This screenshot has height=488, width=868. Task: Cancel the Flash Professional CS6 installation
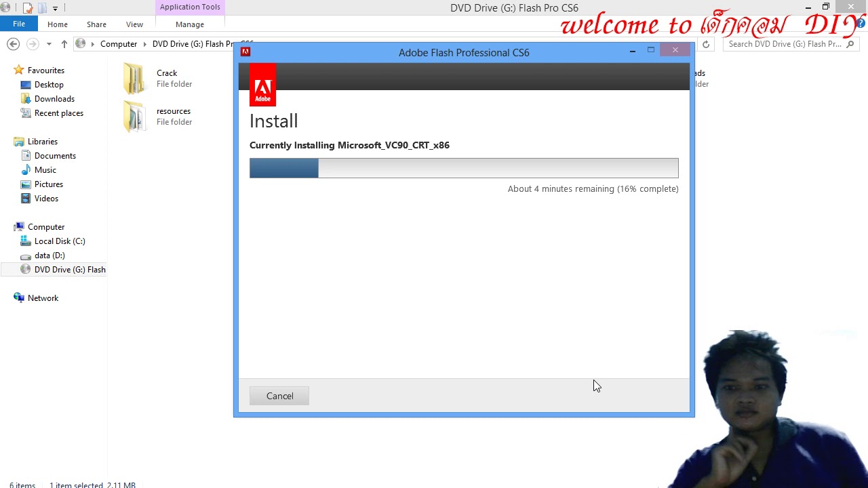[x=279, y=396]
